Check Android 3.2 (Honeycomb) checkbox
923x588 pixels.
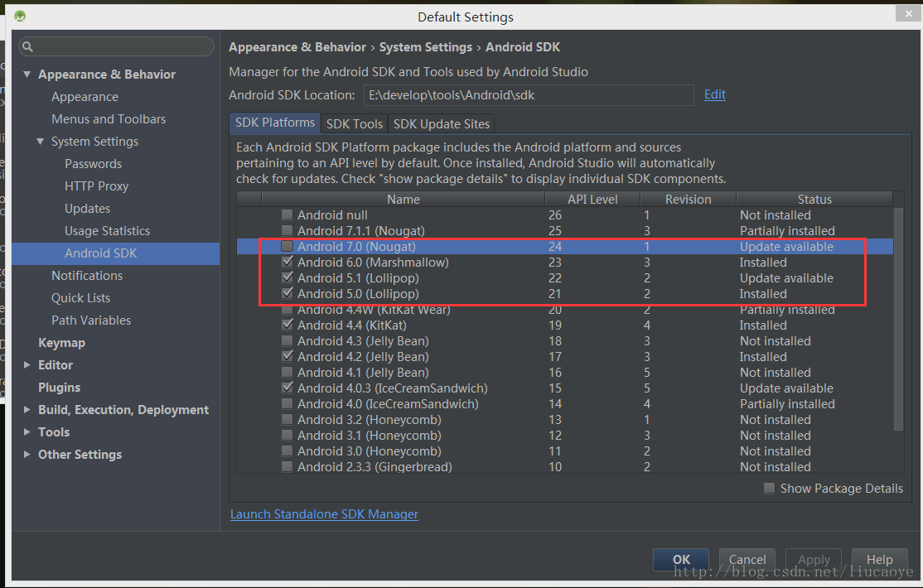click(287, 419)
